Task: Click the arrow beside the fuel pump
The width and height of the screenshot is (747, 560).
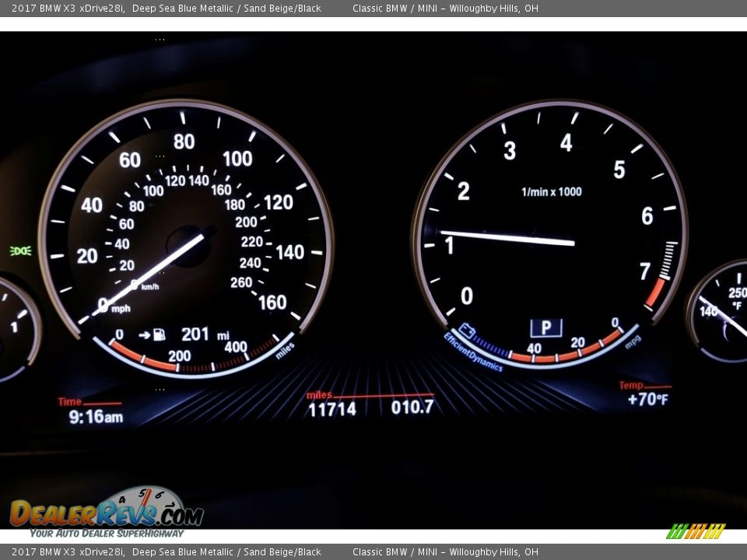Action: click(x=143, y=335)
